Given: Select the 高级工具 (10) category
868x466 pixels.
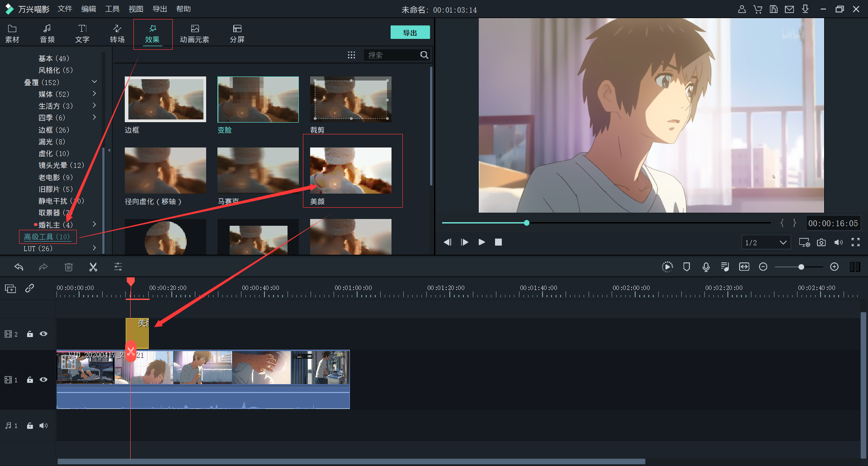Looking at the screenshot, I should (x=47, y=237).
